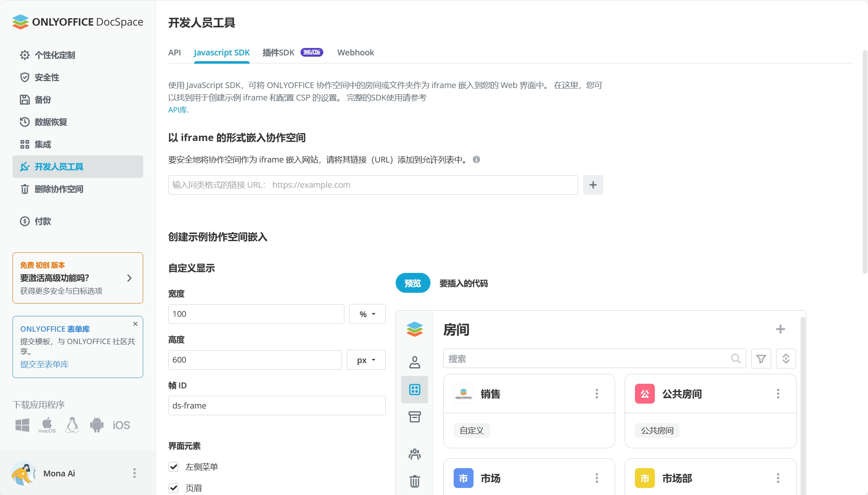This screenshot has width=868, height=495.
Task: Open the profile icon in the preview sidebar
Action: [414, 362]
